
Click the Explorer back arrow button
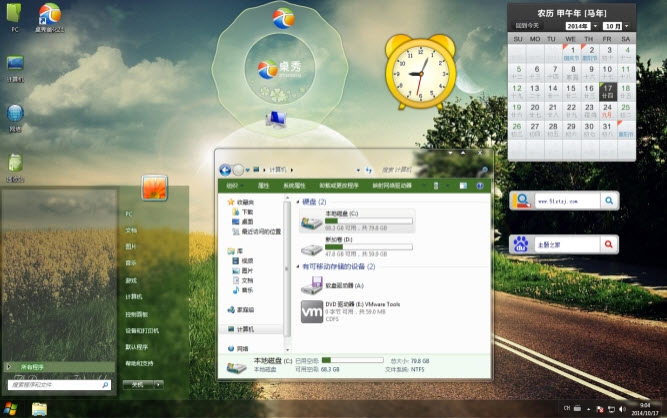[225, 169]
